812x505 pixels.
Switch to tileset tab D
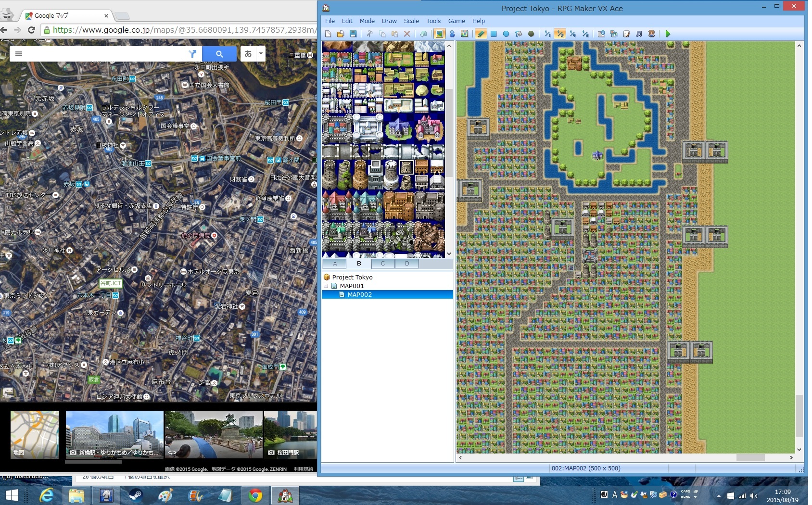407,264
